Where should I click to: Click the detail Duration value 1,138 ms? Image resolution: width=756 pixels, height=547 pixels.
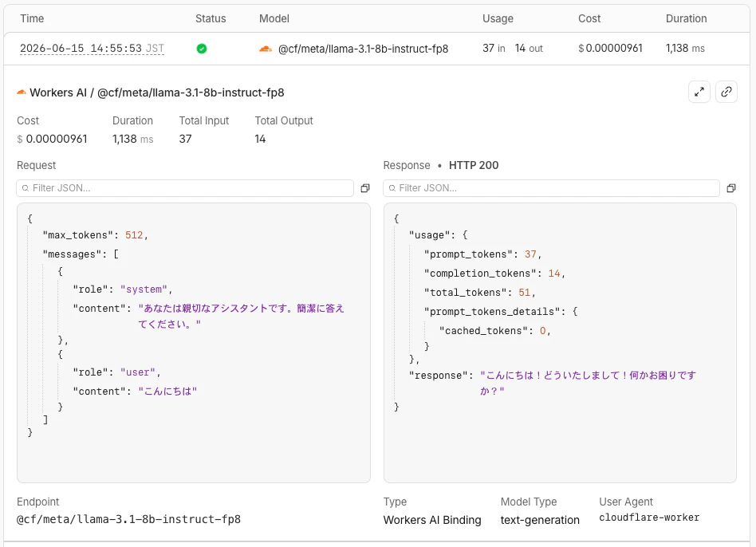pos(132,139)
